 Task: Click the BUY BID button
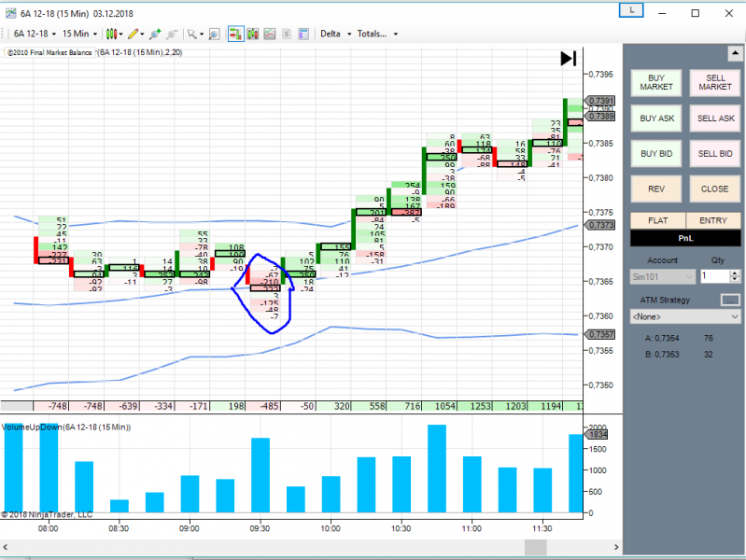coord(656,154)
